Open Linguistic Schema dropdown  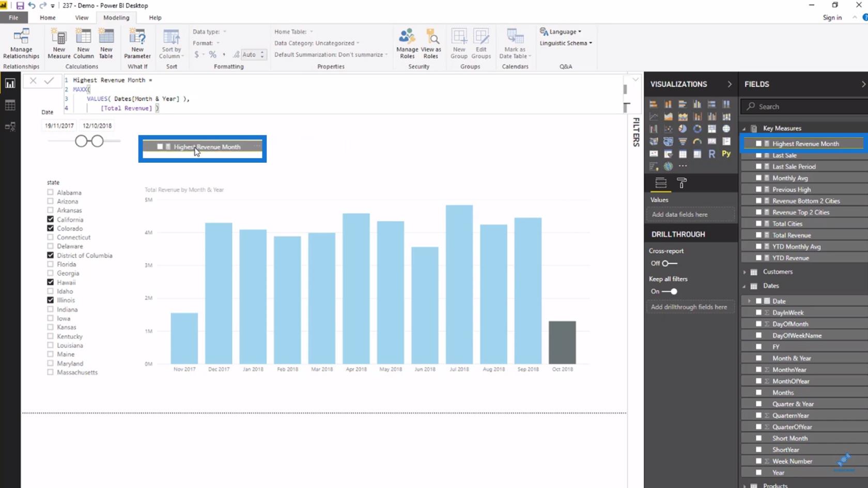[566, 43]
